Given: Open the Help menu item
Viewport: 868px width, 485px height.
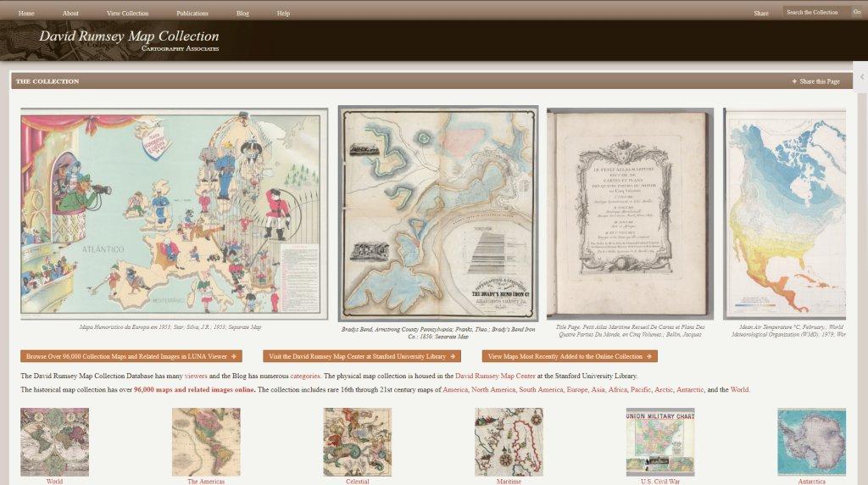Looking at the screenshot, I should (x=283, y=13).
